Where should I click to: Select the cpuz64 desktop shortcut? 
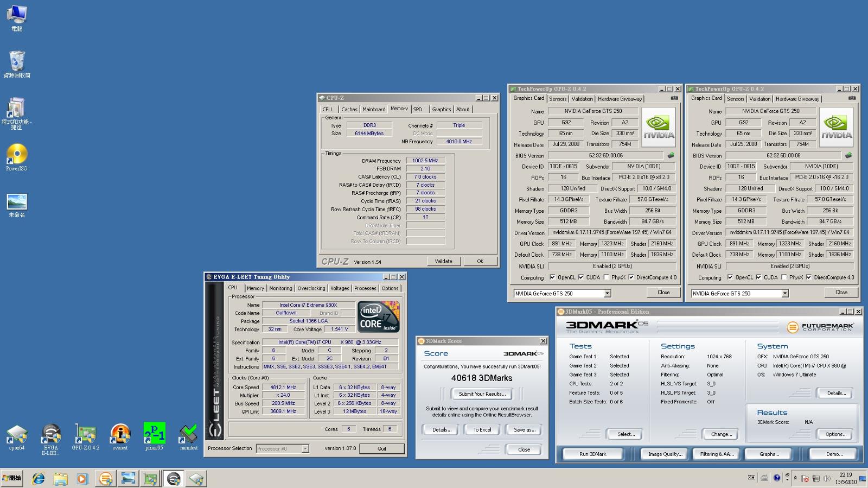(x=17, y=438)
